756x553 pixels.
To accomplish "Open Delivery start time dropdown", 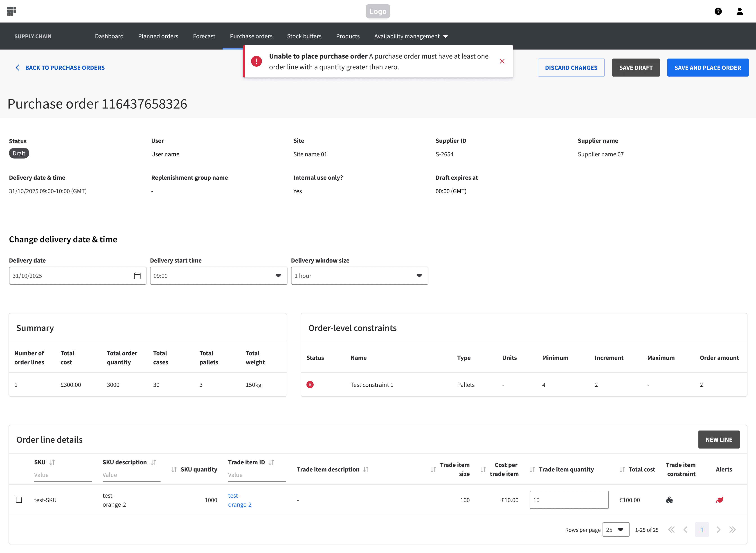I will [x=218, y=276].
